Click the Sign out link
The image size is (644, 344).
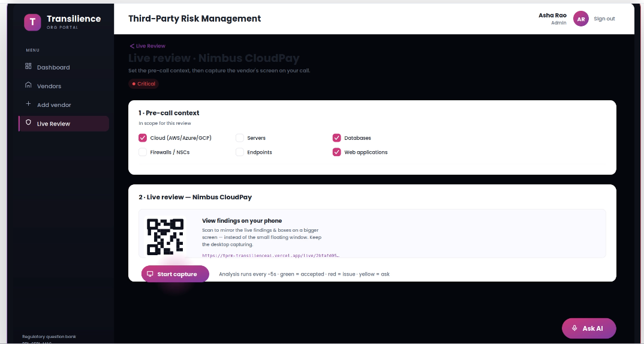[x=604, y=19]
